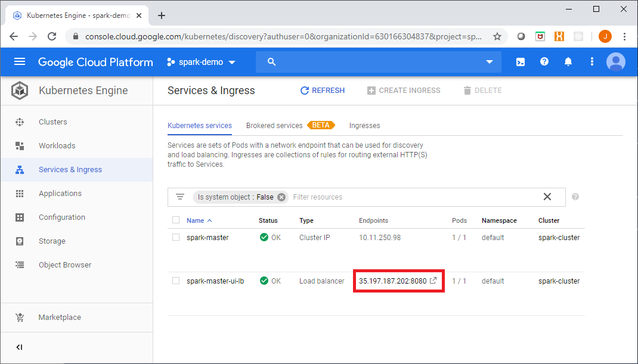Click the Services & Ingress sidebar icon
The image size is (638, 364).
(20, 170)
